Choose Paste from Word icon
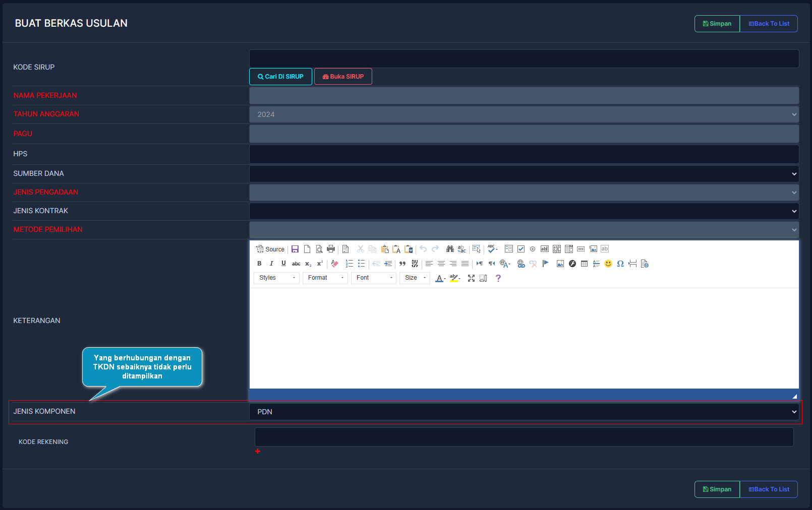 409,249
